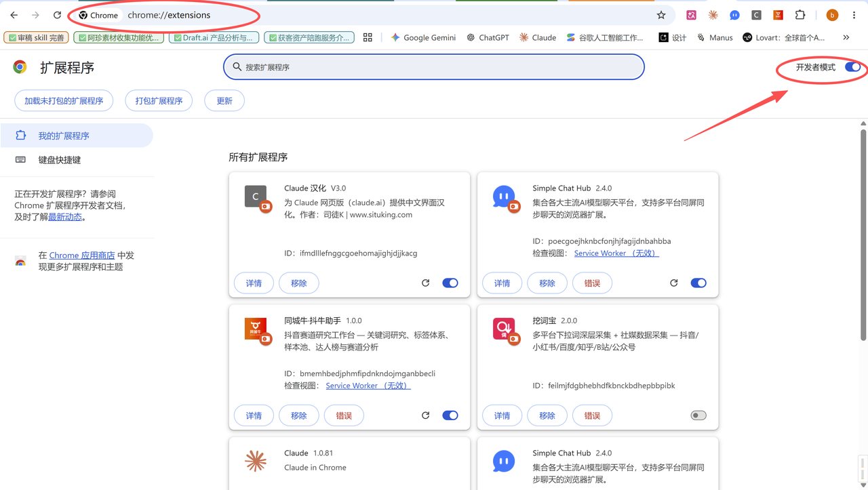Image resolution: width=868 pixels, height=490 pixels.
Task: Open the 审稿 skill 完善 bookmark
Action: [36, 37]
